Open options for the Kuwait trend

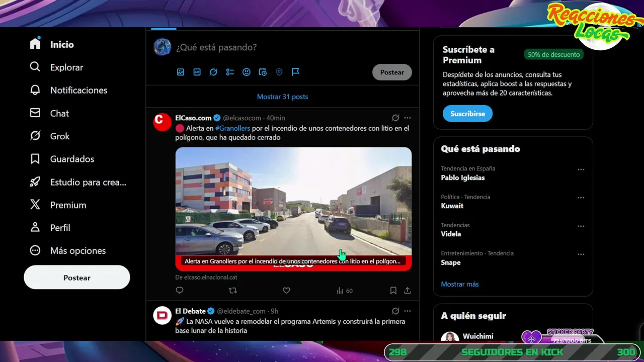[581, 198]
